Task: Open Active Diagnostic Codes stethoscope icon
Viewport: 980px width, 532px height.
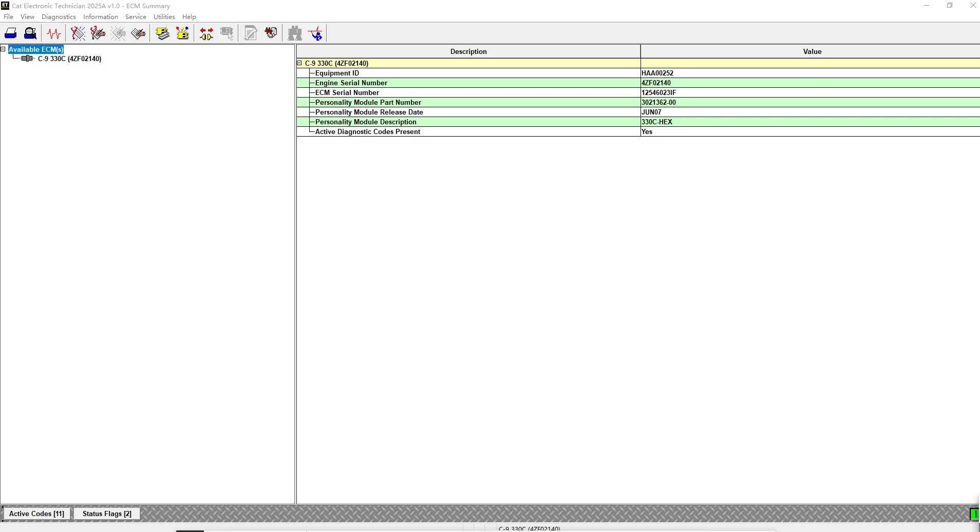Action: (x=78, y=33)
